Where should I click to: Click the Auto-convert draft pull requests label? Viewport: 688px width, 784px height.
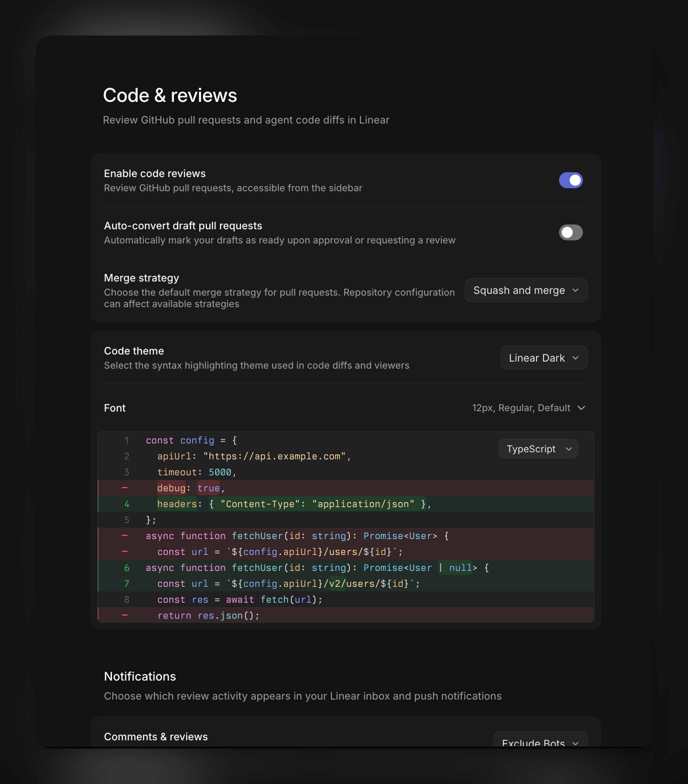coord(183,226)
